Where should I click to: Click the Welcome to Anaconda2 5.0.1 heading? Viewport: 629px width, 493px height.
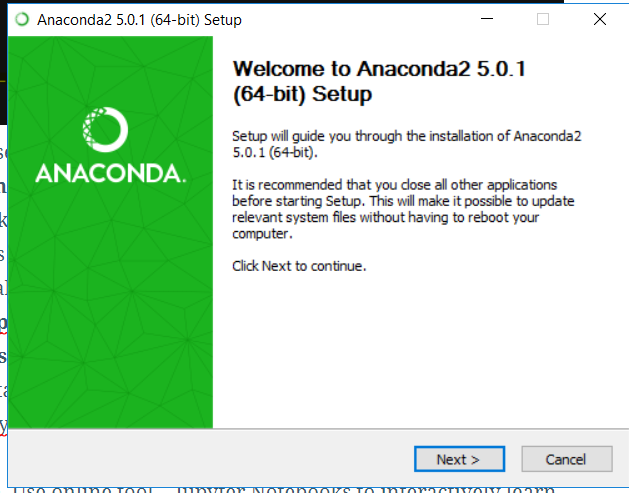coord(379,81)
